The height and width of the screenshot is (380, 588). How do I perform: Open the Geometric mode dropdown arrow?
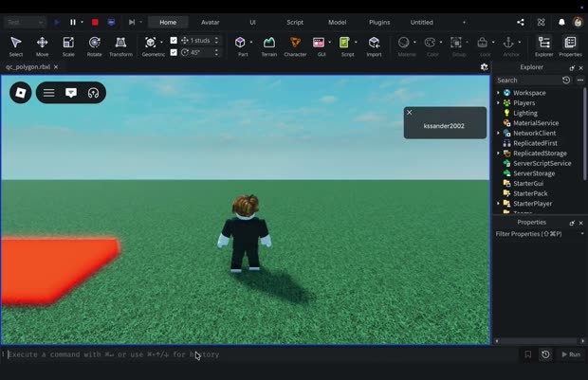point(161,43)
